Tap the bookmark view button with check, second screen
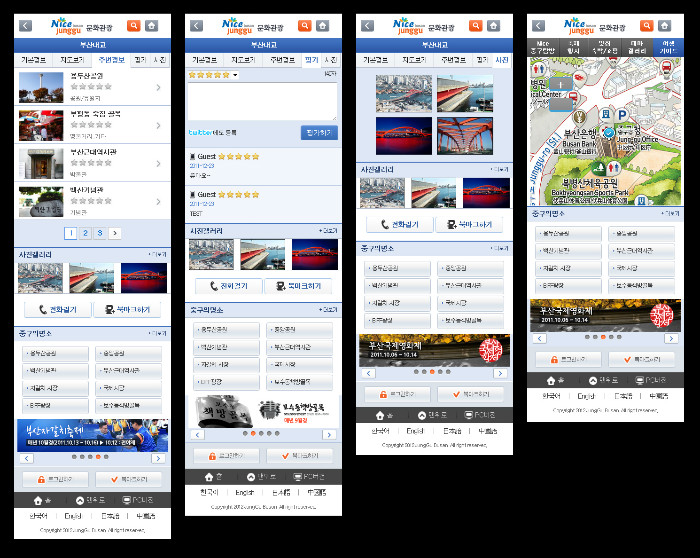 point(300,456)
